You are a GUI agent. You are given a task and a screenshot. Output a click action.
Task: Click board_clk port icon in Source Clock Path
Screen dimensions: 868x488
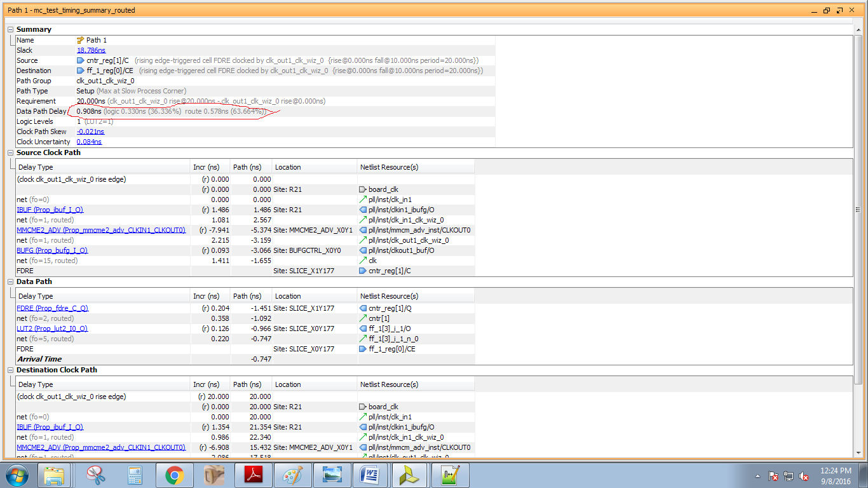pos(363,189)
